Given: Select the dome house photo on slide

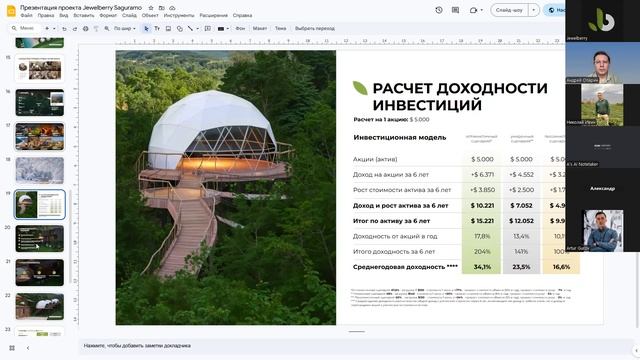Looking at the screenshot, I should click(226, 188).
